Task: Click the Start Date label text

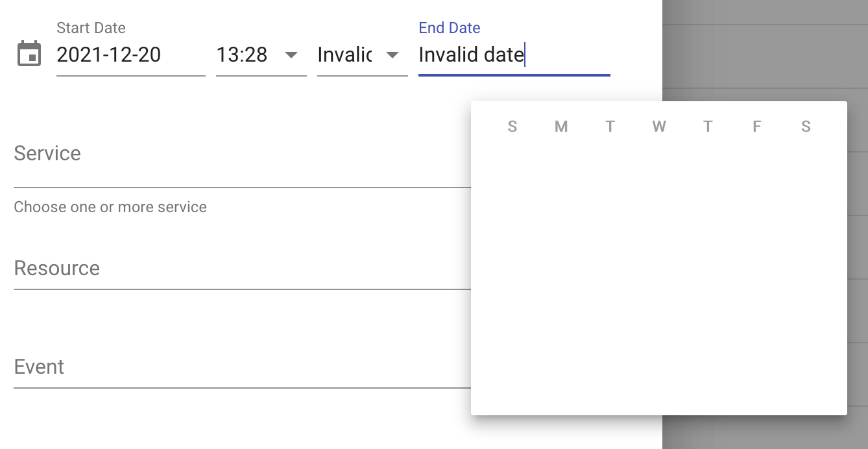Action: (91, 28)
